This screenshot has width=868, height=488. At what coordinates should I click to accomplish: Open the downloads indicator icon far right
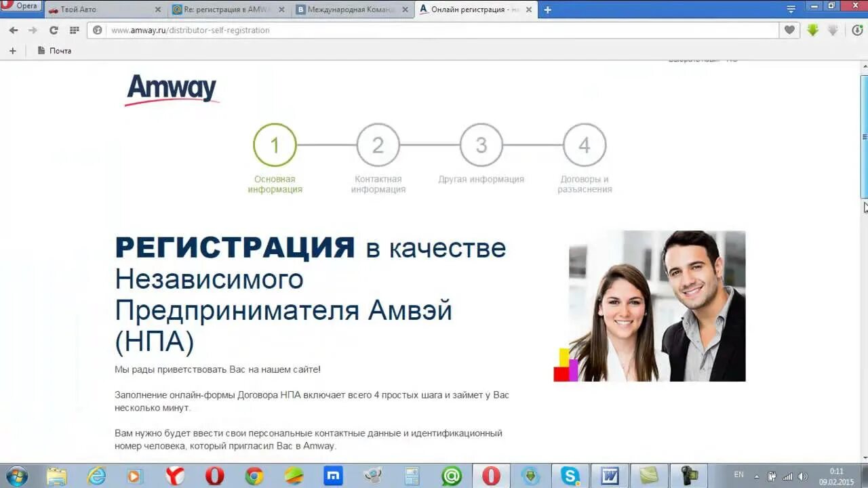click(857, 30)
